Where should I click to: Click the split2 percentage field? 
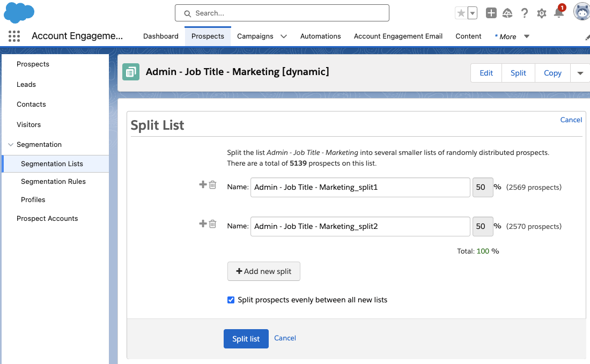(x=483, y=226)
